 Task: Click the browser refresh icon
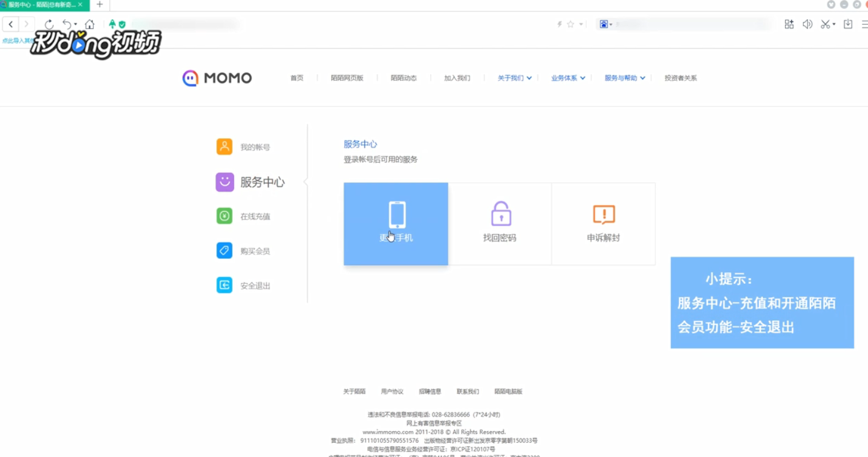(x=50, y=24)
